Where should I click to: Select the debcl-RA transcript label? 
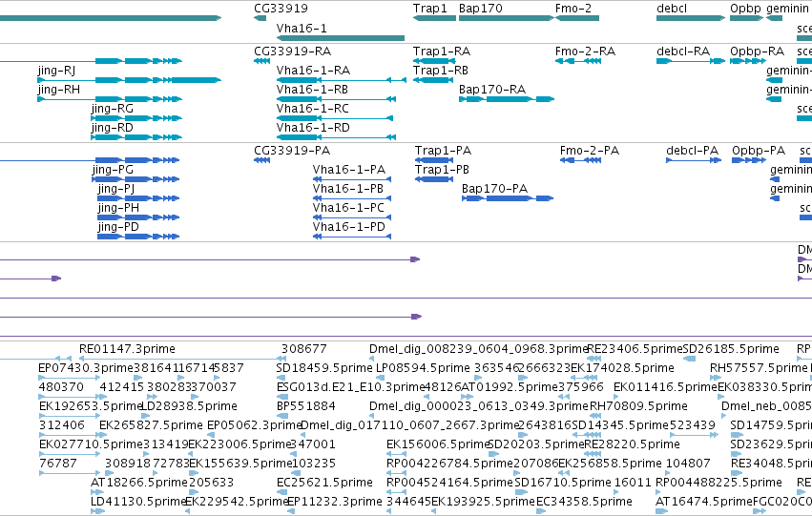683,52
